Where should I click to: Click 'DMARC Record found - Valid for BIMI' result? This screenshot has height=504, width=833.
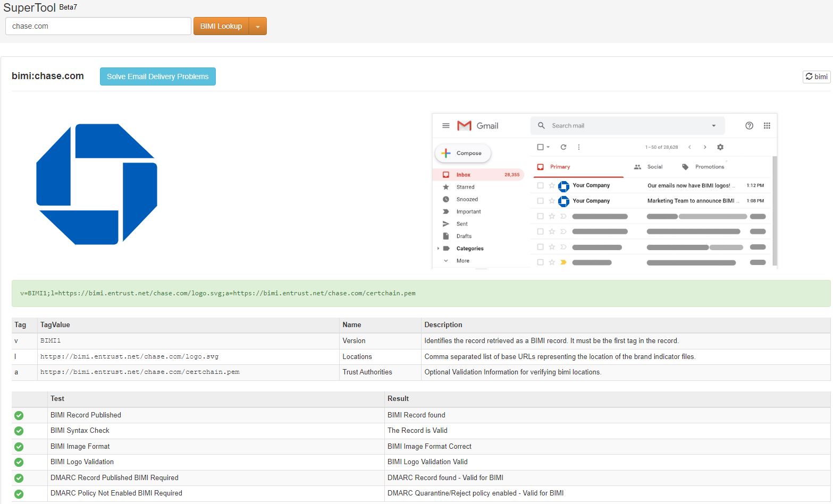click(445, 478)
